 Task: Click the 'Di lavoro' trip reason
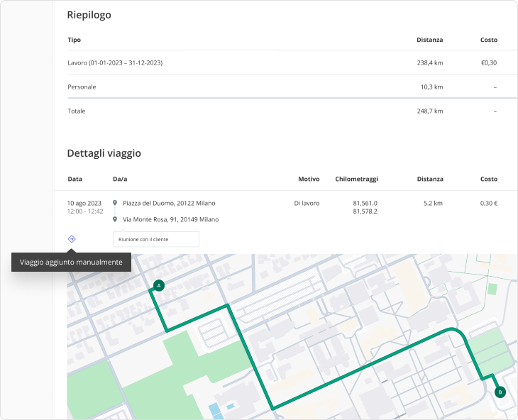pyautogui.click(x=307, y=203)
